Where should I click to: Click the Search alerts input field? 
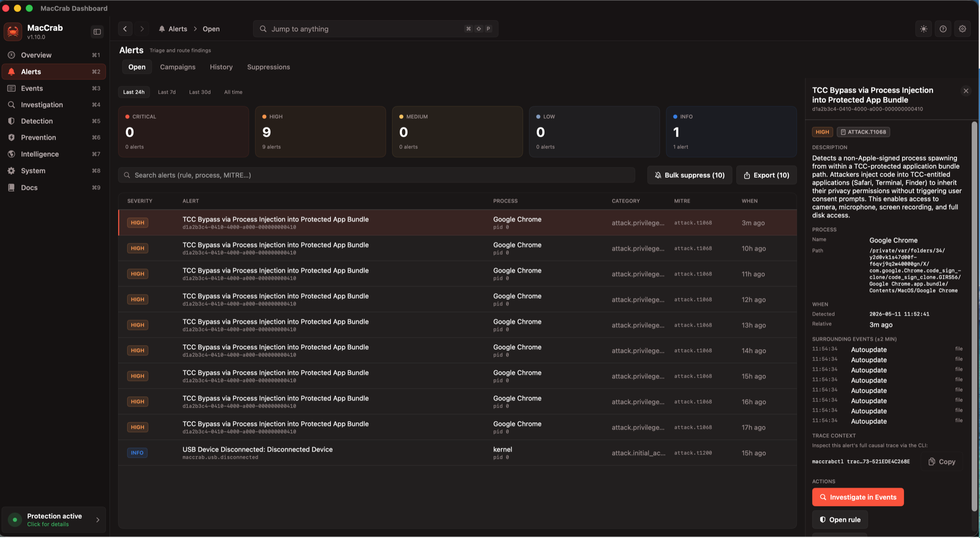[x=376, y=175]
